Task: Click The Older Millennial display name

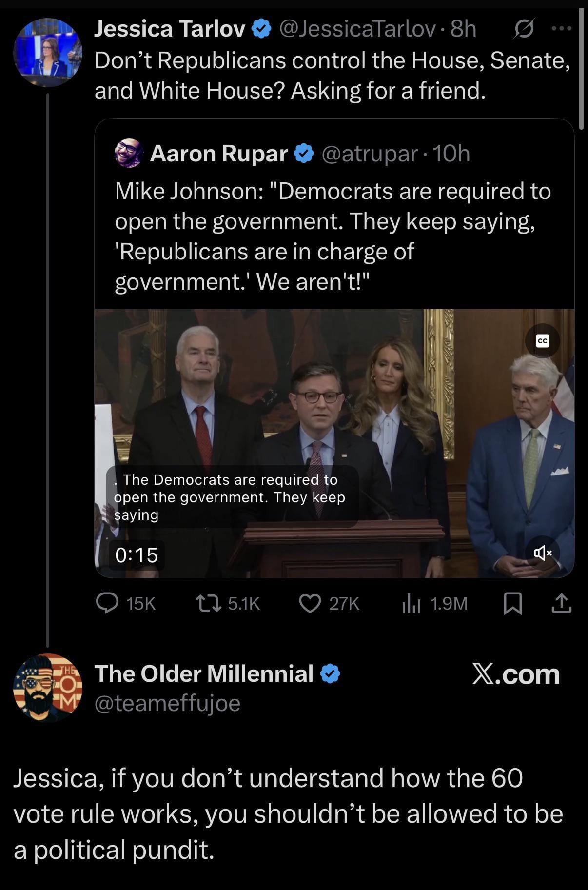Action: pos(203,673)
